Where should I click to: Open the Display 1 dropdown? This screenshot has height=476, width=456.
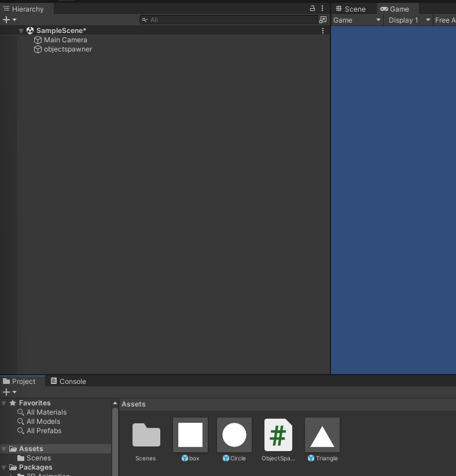(x=409, y=20)
